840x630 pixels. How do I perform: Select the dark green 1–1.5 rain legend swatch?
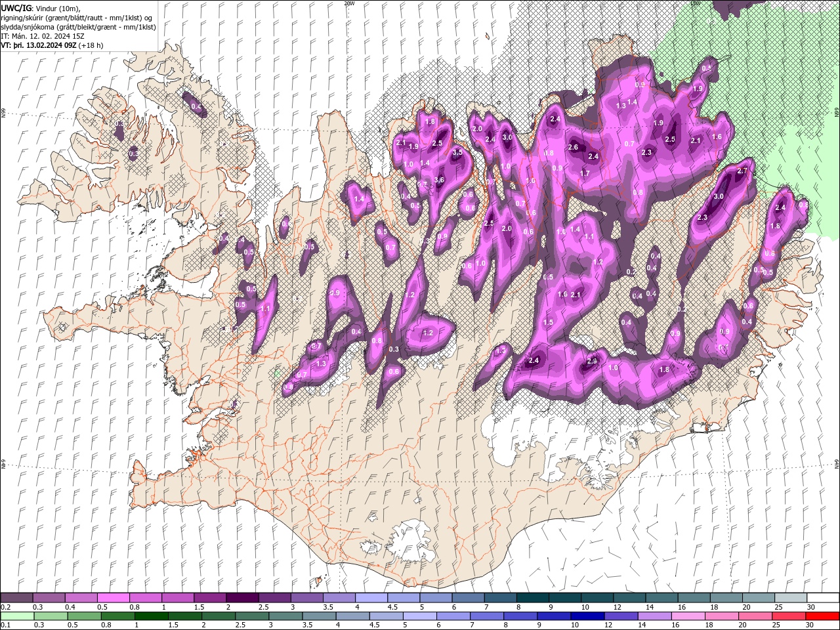[150, 617]
